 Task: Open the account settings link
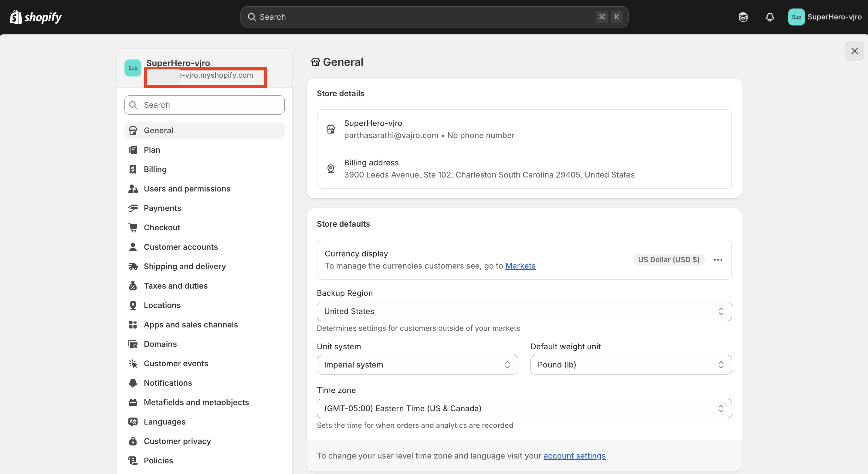(x=574, y=455)
